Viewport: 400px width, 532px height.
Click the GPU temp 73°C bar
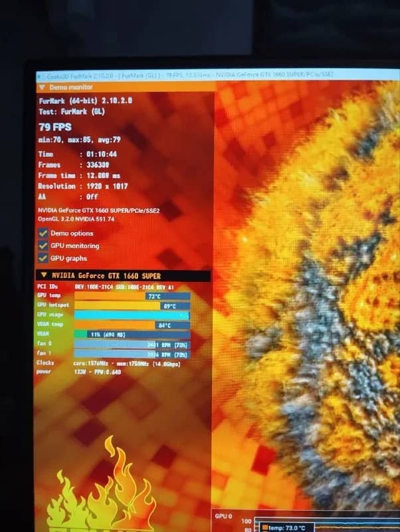[132, 296]
